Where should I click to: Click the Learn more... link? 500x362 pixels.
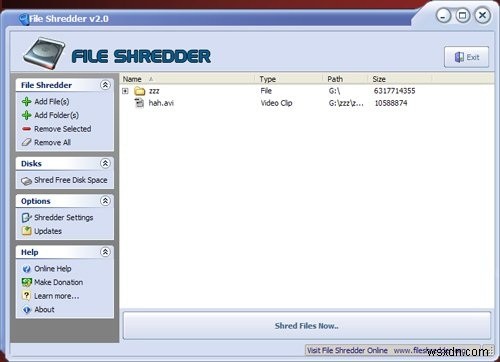[x=57, y=296]
